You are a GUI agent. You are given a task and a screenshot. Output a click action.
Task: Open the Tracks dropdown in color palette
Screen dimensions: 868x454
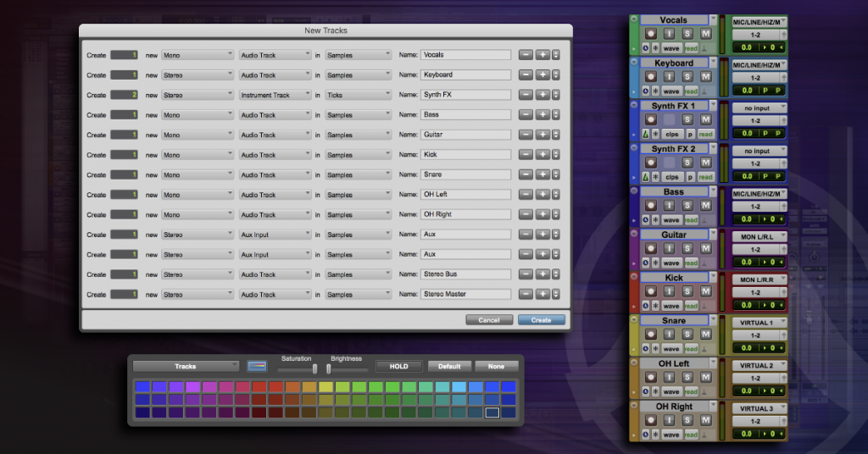(x=186, y=367)
